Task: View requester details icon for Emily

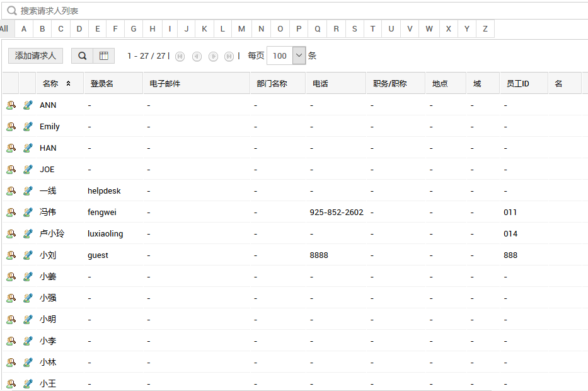Action: [x=11, y=127]
